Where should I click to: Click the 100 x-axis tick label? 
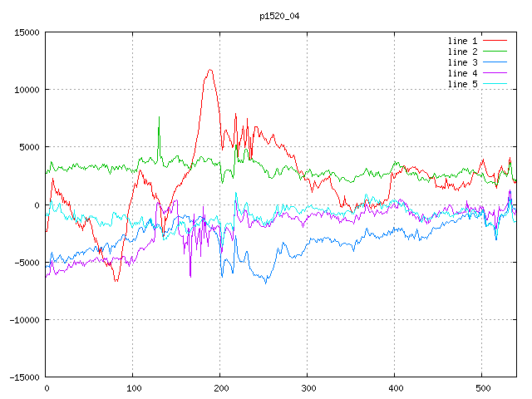[133, 387]
